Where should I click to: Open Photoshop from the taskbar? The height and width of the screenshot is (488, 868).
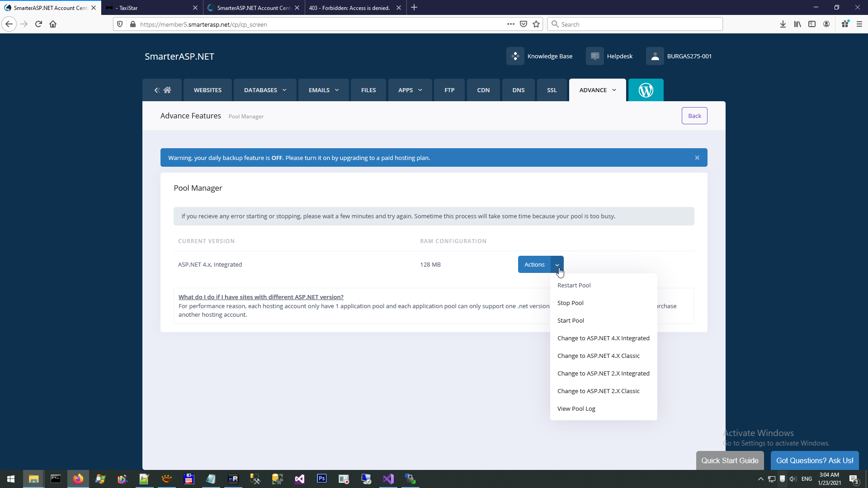tap(321, 479)
